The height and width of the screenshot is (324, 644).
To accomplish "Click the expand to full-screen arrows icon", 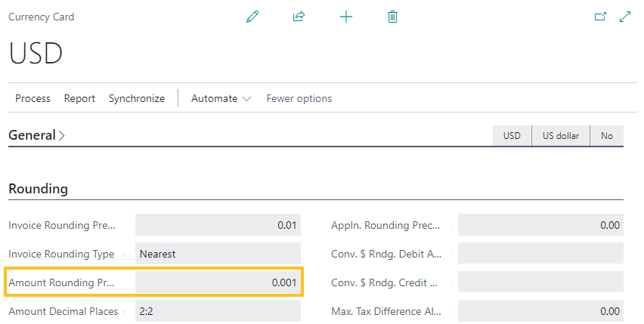I will [x=625, y=17].
